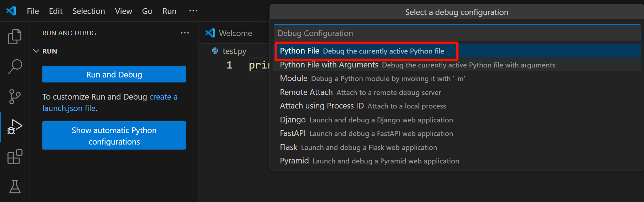Screen dimensions: 644x202
Task: Follow the create a launch.json file link
Action: 110,102
